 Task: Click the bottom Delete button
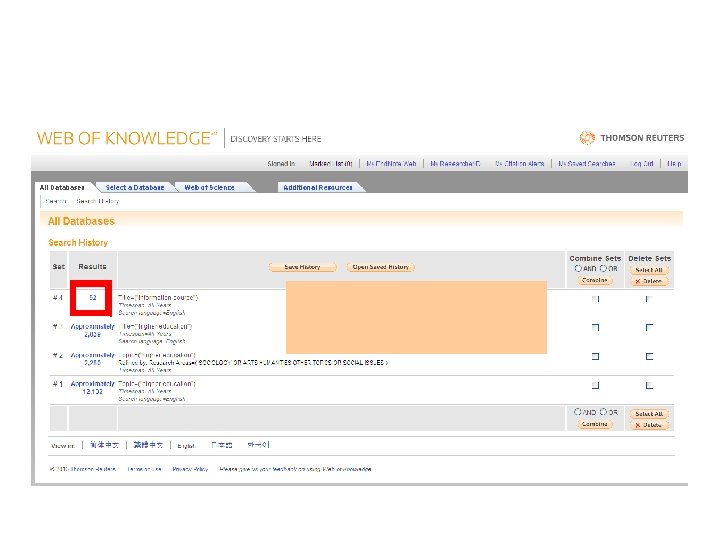649,425
